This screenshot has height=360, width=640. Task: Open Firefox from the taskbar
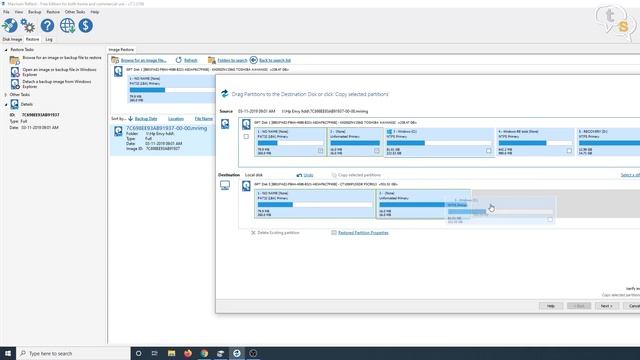pos(188,353)
